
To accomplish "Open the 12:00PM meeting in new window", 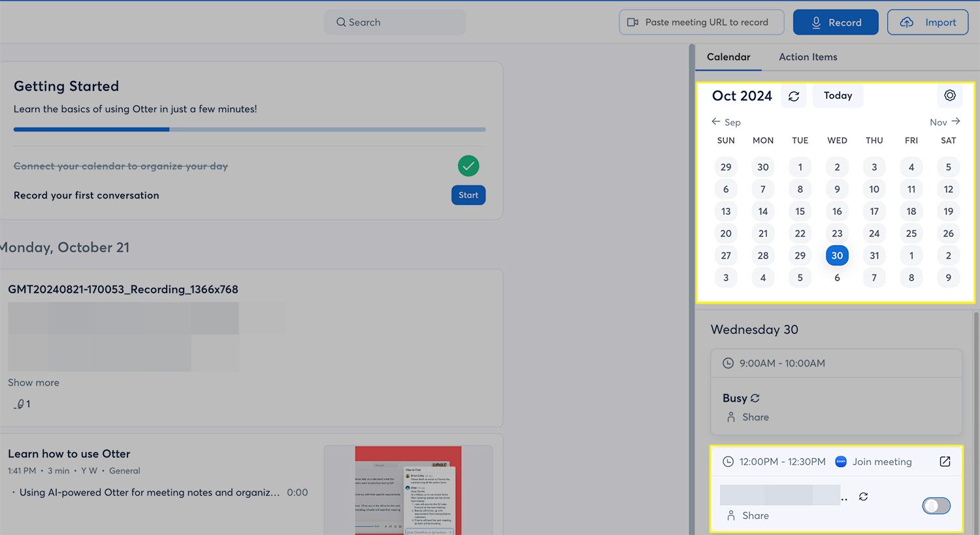I will [x=945, y=462].
